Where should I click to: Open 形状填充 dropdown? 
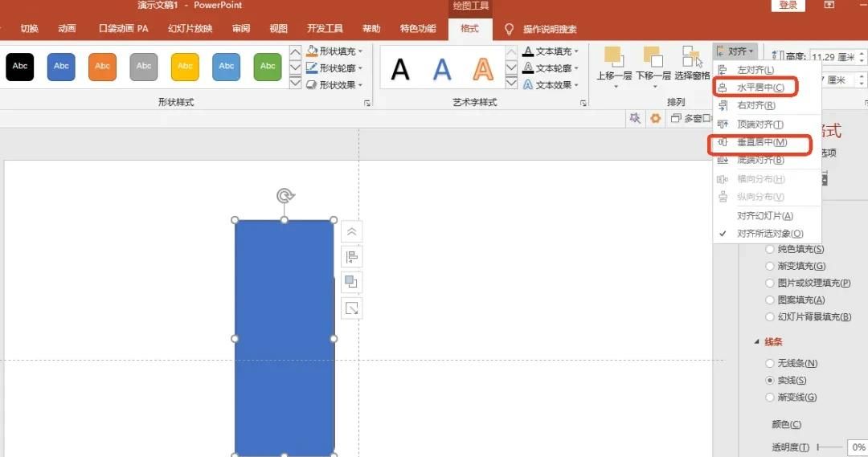[x=334, y=51]
